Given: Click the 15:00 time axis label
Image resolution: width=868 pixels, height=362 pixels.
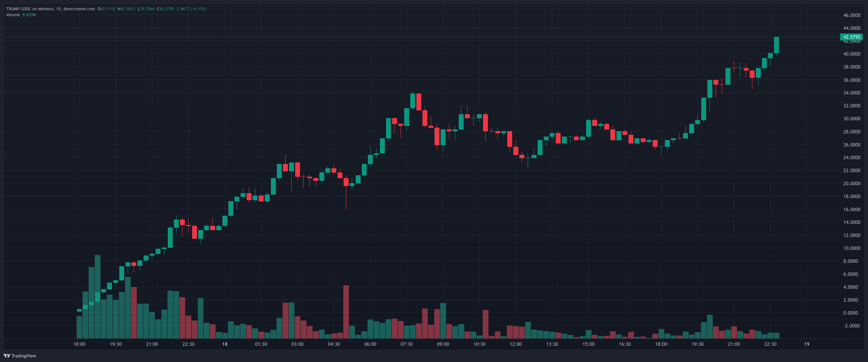Looking at the screenshot, I should coord(588,344).
